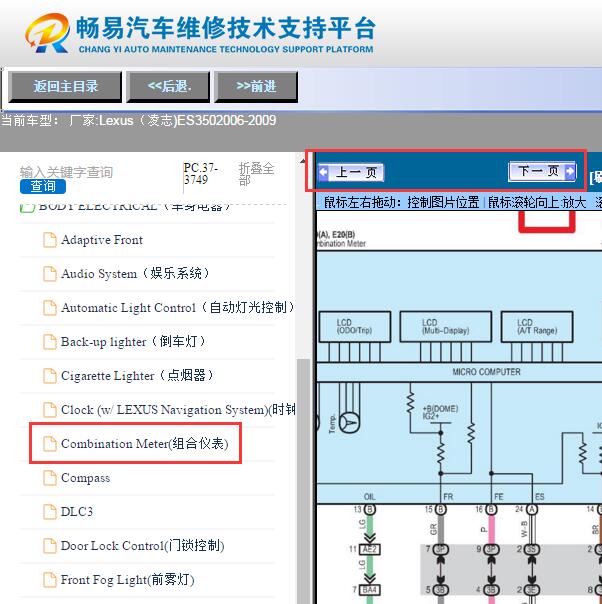Click the AE2 connector box on diagram
The image size is (602, 604).
coord(369,549)
